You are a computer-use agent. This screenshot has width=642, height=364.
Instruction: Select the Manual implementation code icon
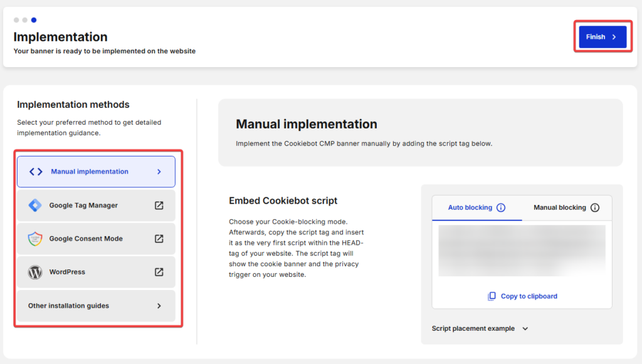tap(36, 171)
